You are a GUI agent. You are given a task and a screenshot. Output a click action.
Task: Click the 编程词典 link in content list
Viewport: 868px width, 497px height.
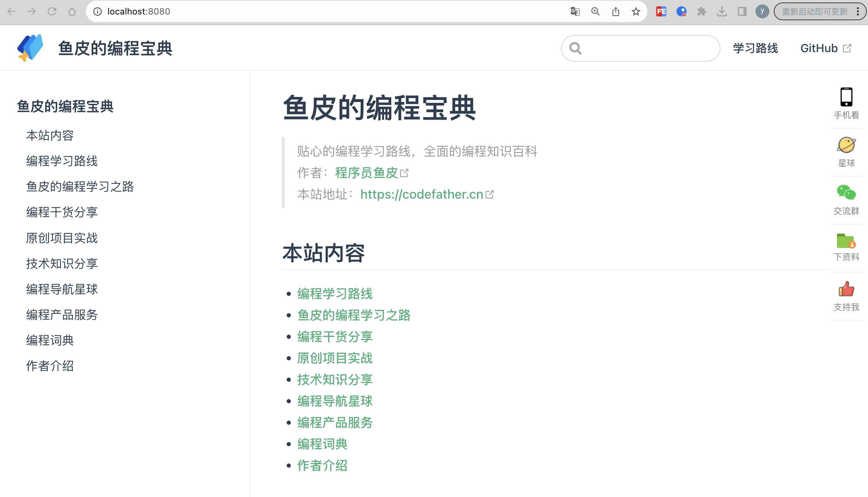(x=322, y=444)
